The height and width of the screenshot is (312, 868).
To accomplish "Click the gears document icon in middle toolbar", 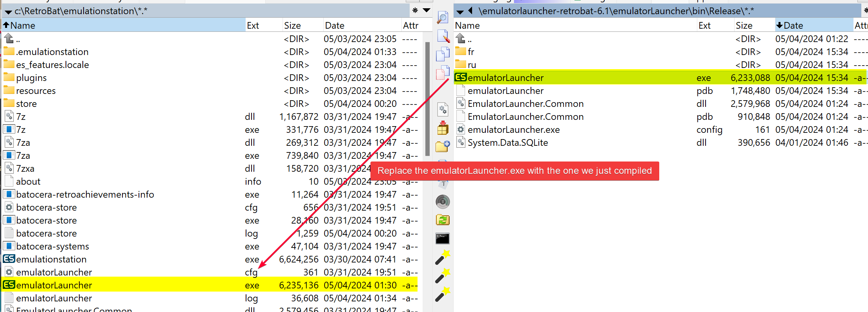I will pyautogui.click(x=443, y=109).
